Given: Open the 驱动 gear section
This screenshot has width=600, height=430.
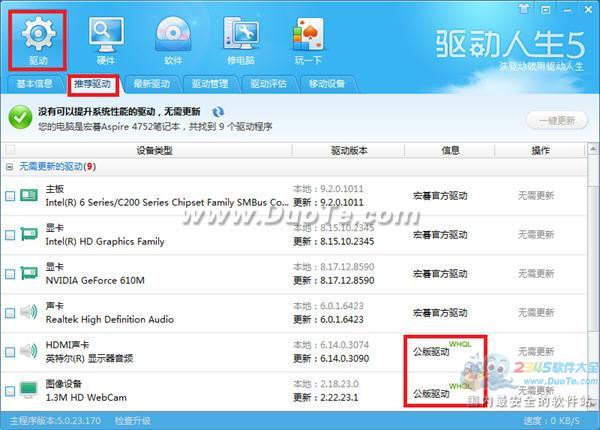Looking at the screenshot, I should [38, 40].
